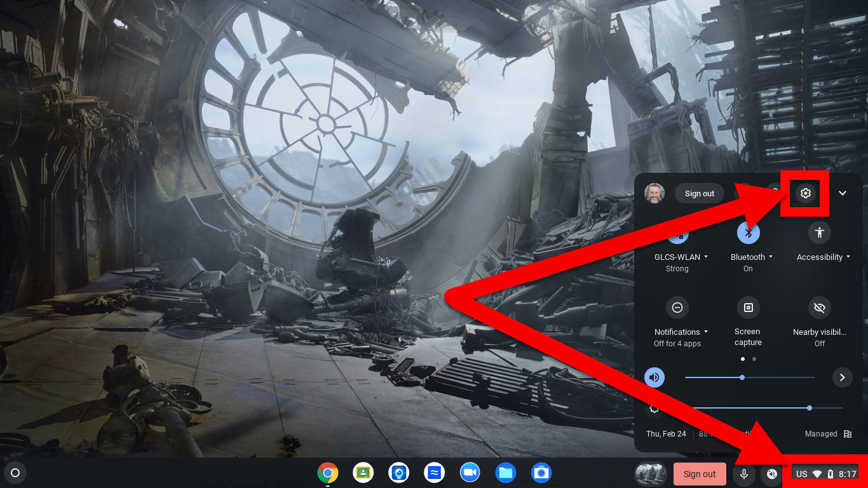Viewport: 868px width, 488px height.
Task: Open Google Classroom from the shelf
Action: pos(363,473)
